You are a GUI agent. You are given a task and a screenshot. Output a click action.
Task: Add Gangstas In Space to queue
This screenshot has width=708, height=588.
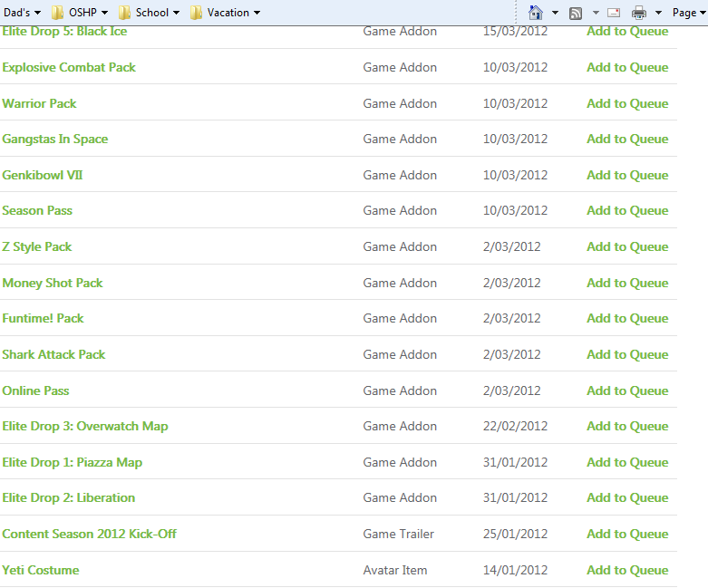pyautogui.click(x=627, y=139)
